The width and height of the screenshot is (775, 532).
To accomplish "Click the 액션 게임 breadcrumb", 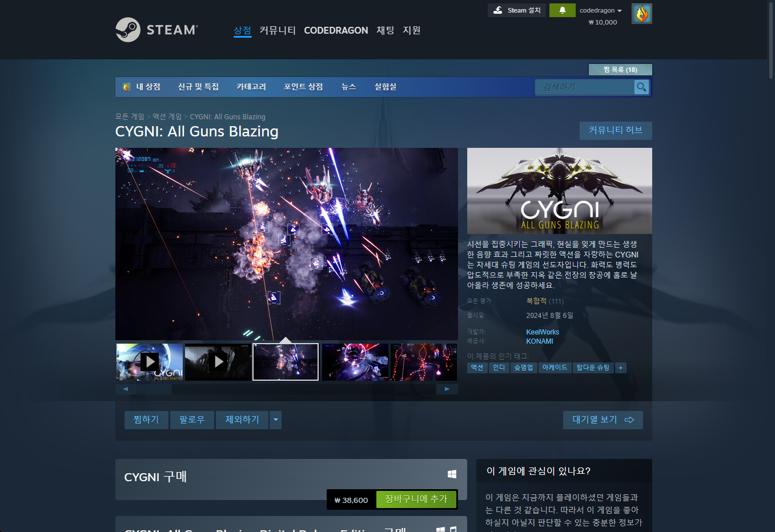I will click(167, 116).
